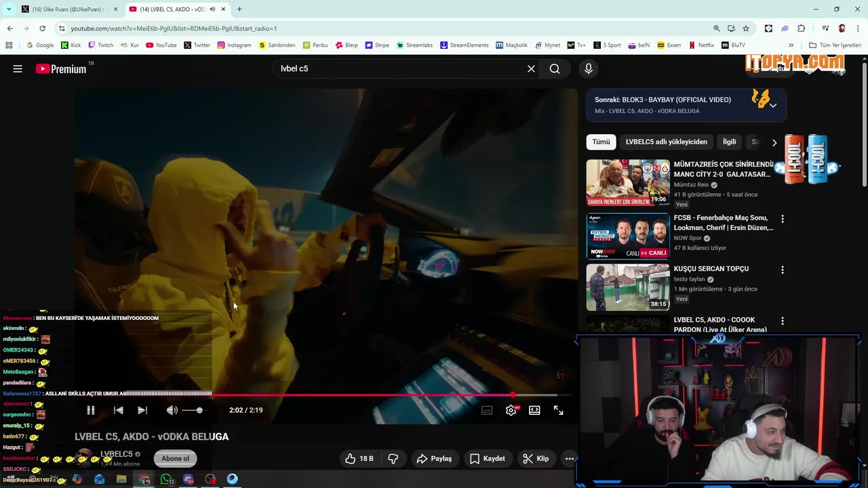This screenshot has width=868, height=488.
Task: Like the video showing 18 B
Action: 359,459
